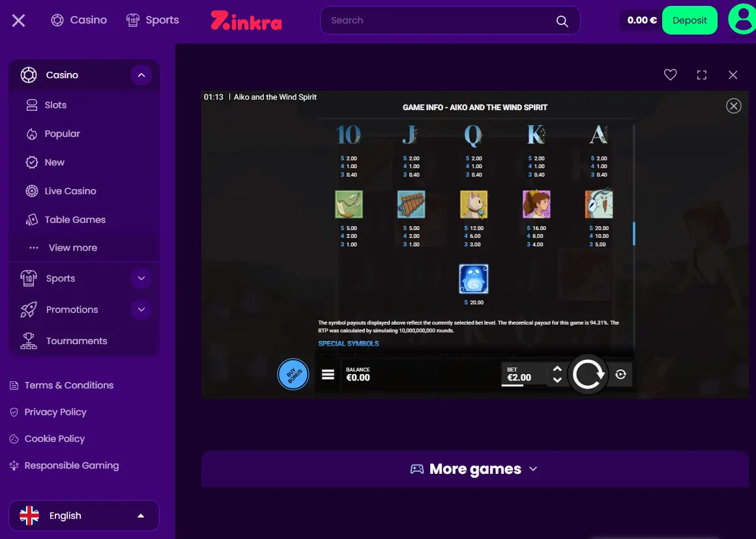
Task: Click the Q card symbol
Action: [x=473, y=136]
